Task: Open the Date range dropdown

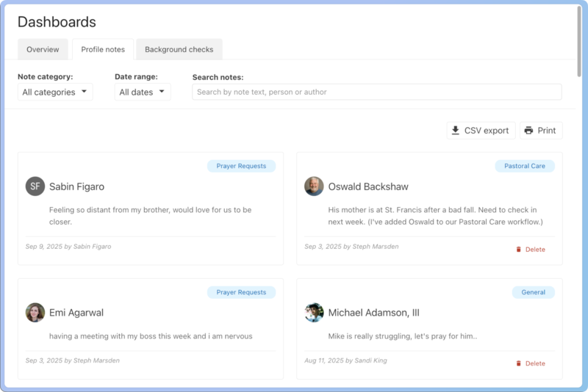Action: [143, 92]
